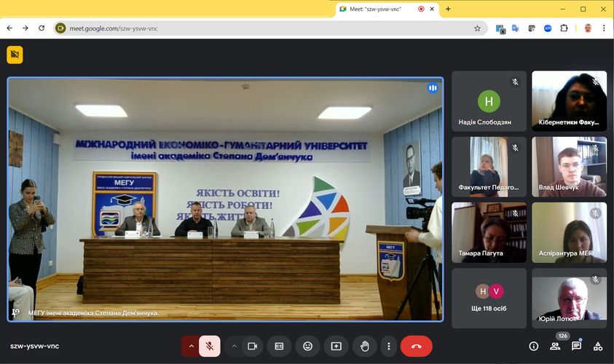Select Влад Шевчук video tile

(569, 167)
